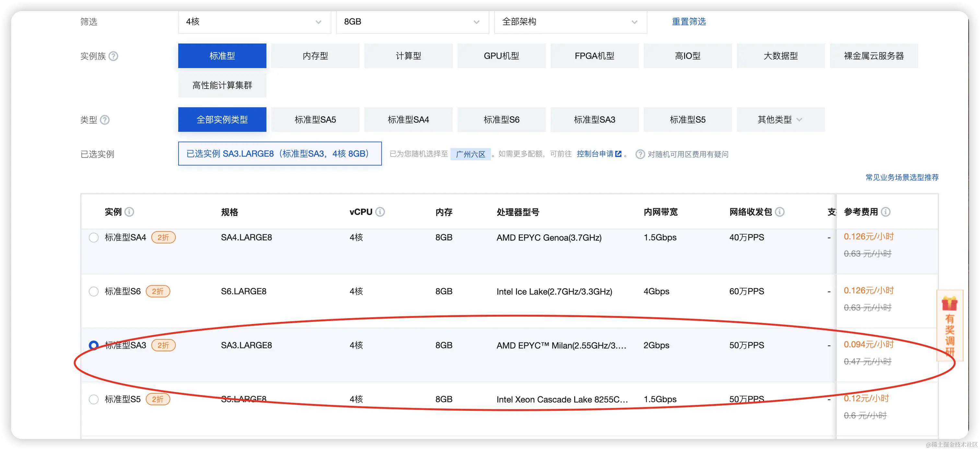Open the 全部架构 architecture dropdown
The width and height of the screenshot is (980, 450).
[x=570, y=22]
